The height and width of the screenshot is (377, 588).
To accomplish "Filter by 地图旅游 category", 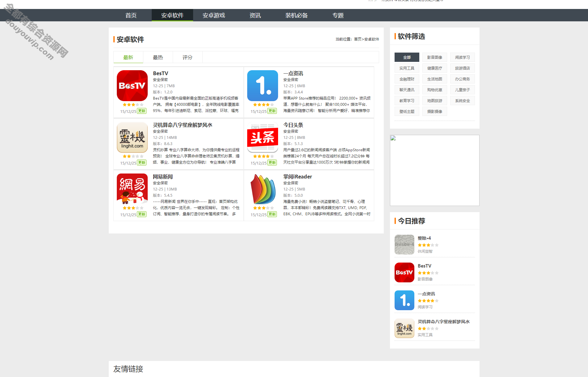I will tap(435, 101).
